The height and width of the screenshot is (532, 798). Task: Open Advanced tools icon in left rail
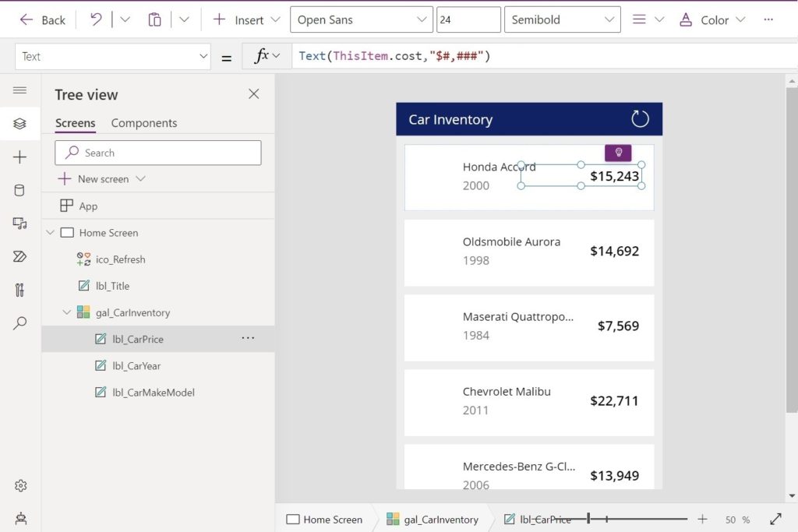click(20, 291)
